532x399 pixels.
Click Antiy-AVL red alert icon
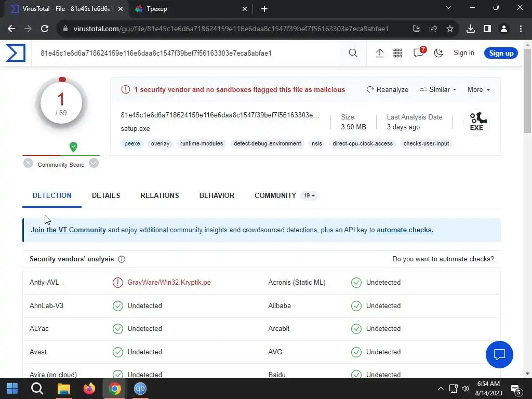point(118,283)
